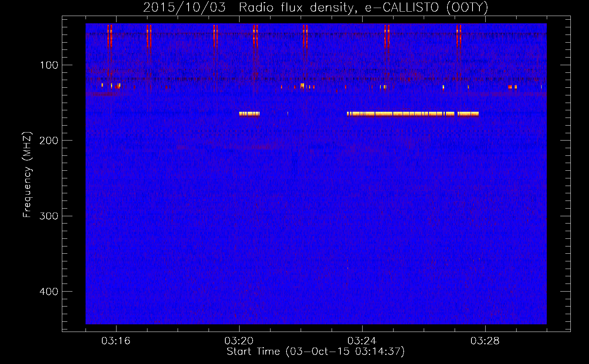Image resolution: width=589 pixels, height=364 pixels.
Task: Click the 'Frequency (MHZ)' axis label
Action: [27, 175]
